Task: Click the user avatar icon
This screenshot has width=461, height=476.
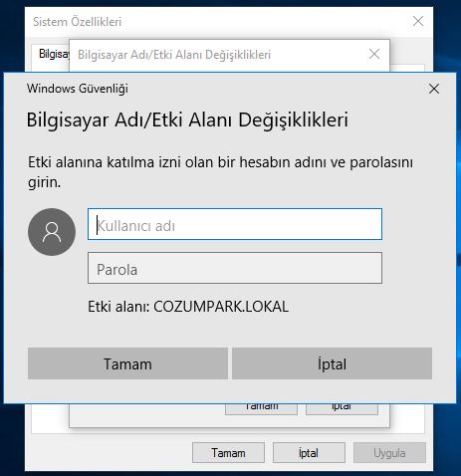Action: point(52,232)
